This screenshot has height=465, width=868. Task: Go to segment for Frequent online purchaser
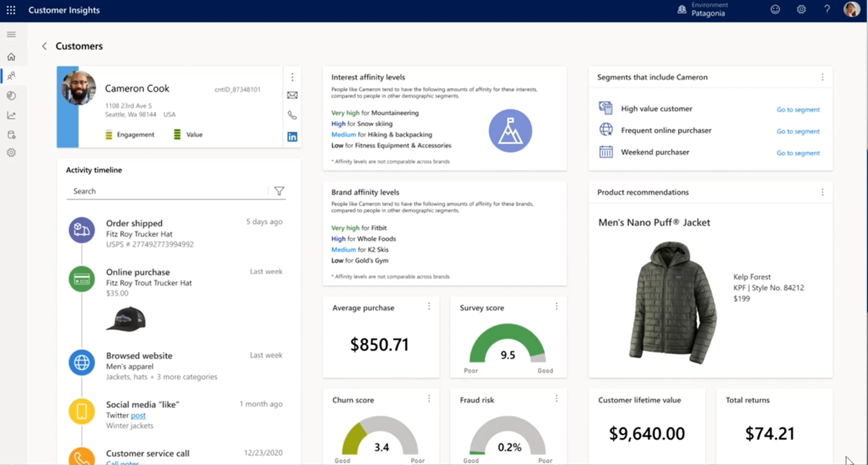(x=798, y=131)
